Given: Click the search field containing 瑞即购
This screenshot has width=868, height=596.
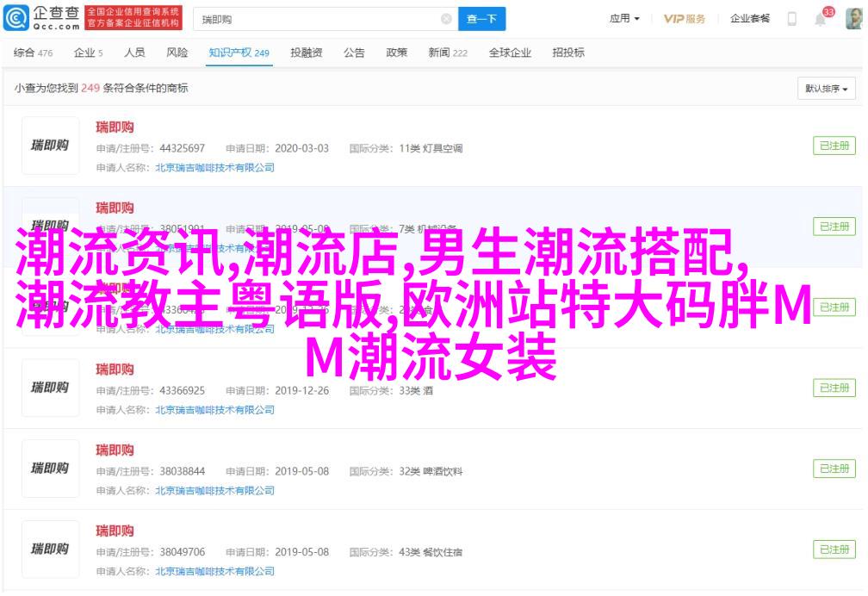Looking at the screenshot, I should pos(325,20).
